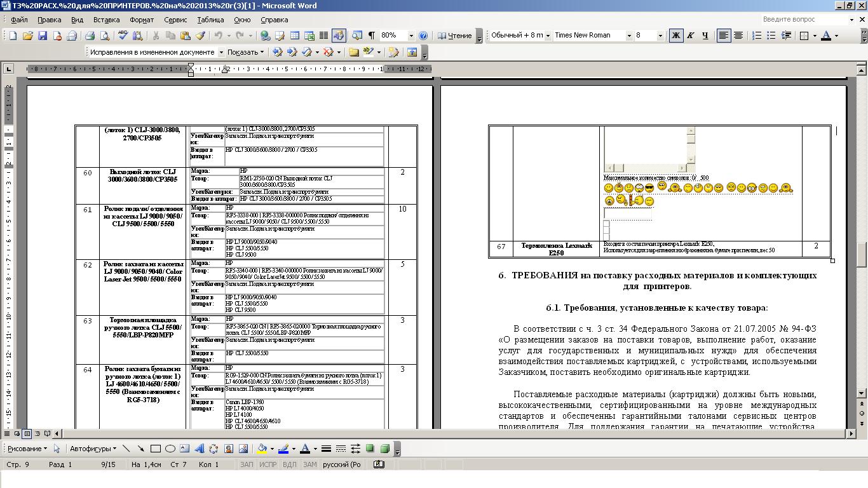
Task: Open the Вставка menu
Action: (x=106, y=20)
